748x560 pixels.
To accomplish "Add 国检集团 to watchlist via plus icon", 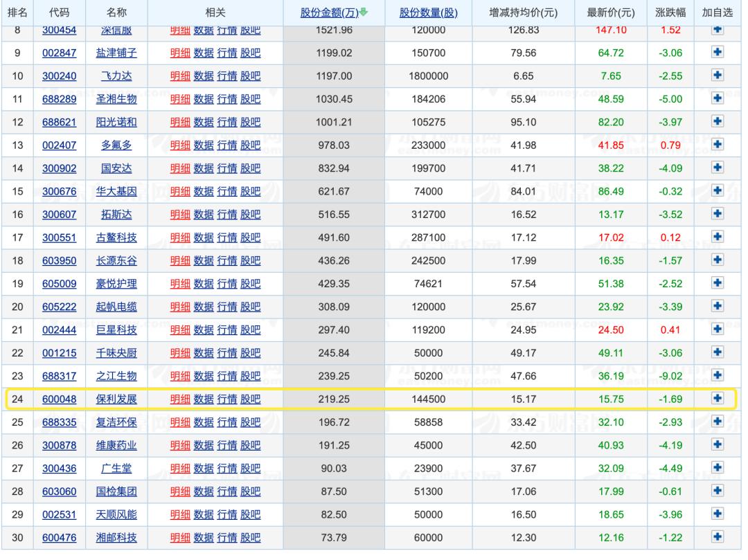I will [x=717, y=491].
